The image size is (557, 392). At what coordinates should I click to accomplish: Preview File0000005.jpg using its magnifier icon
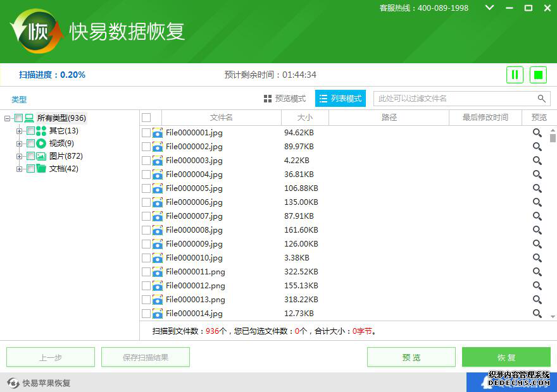537,188
